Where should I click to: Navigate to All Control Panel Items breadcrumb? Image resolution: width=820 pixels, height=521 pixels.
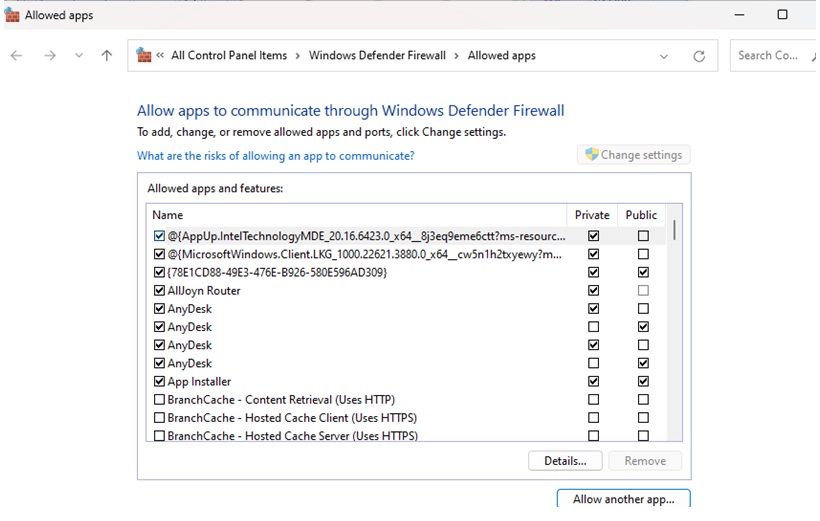point(229,55)
